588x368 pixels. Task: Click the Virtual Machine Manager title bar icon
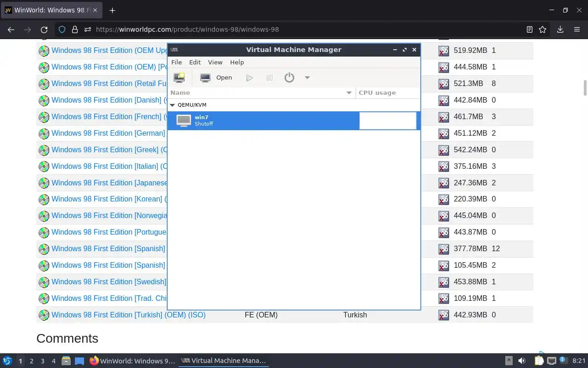pos(174,50)
